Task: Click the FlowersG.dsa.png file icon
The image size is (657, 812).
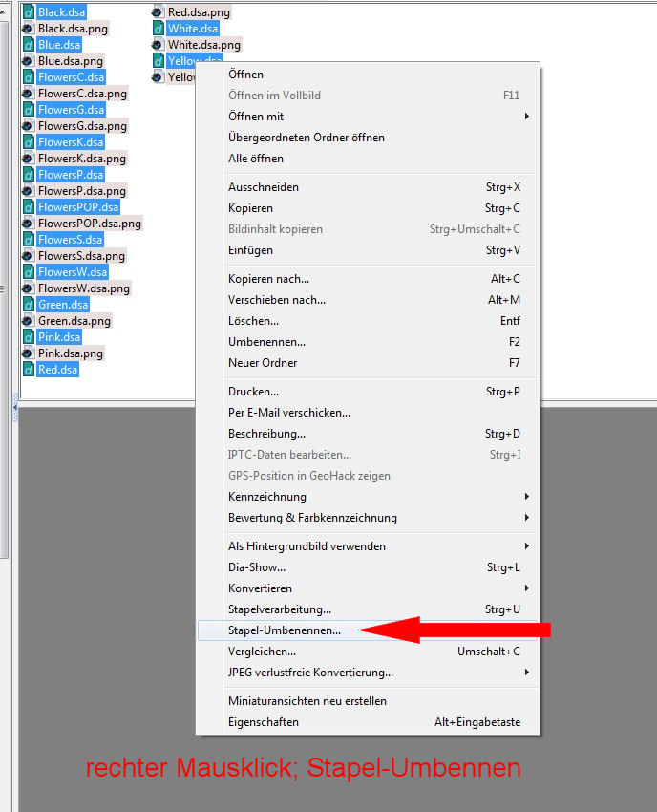Action: [x=28, y=126]
